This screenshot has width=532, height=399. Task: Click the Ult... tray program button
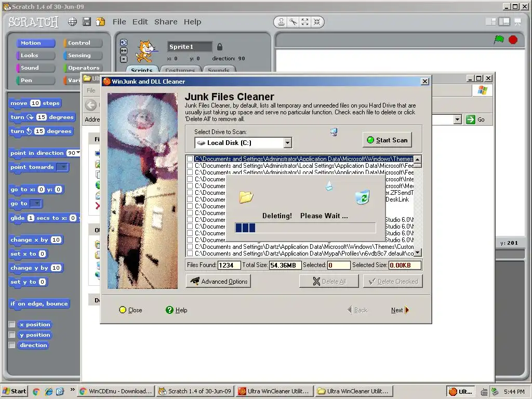460,392
